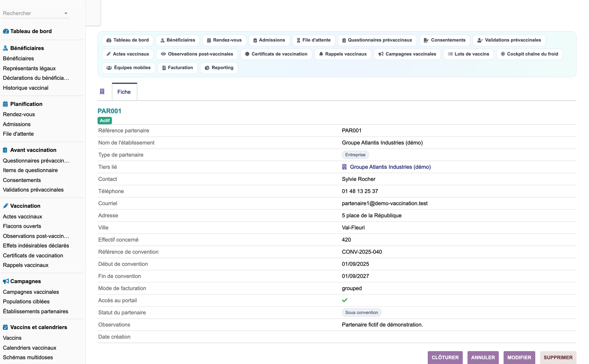589x364 pixels.
Task: Click the user-check icon in Validations prévaccinales pill
Action: 480,40
